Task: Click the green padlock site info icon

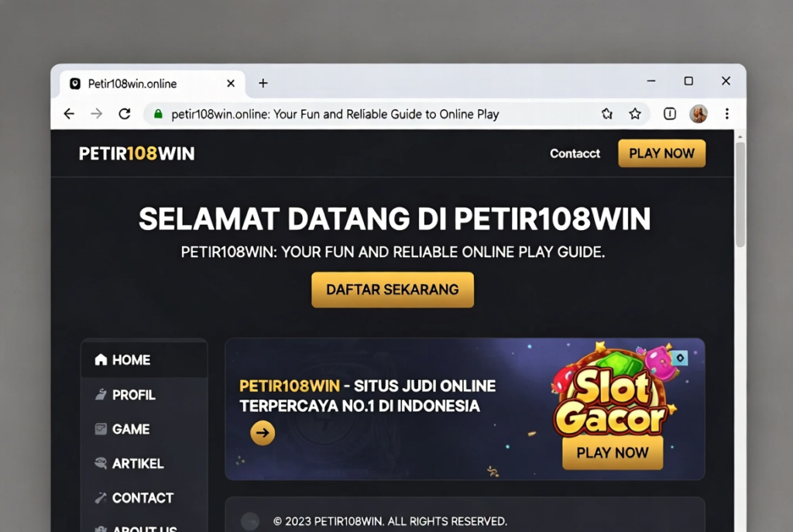Action: [158, 114]
